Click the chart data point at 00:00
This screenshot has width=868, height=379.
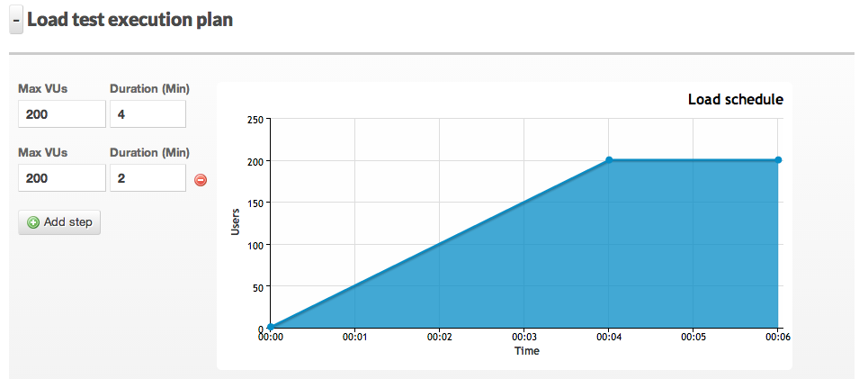pos(271,328)
